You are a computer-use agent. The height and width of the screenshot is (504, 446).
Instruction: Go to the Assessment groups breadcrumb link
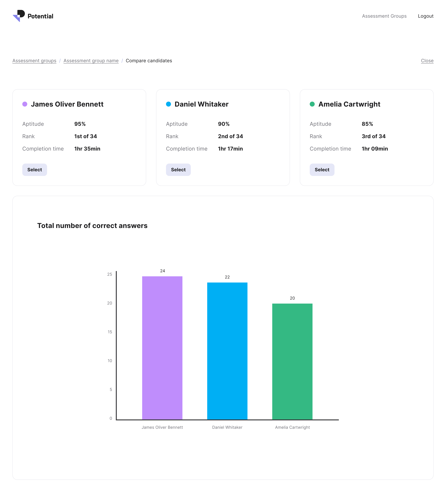pos(34,61)
